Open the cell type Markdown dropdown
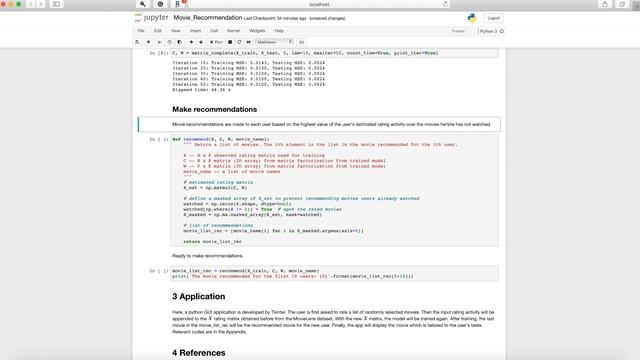This screenshot has height=360, width=640. click(274, 42)
